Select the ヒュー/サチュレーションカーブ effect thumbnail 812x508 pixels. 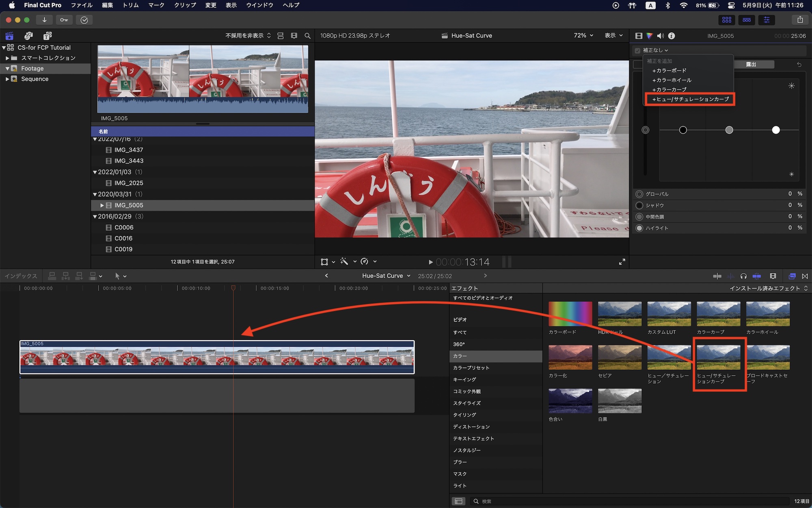click(x=719, y=357)
